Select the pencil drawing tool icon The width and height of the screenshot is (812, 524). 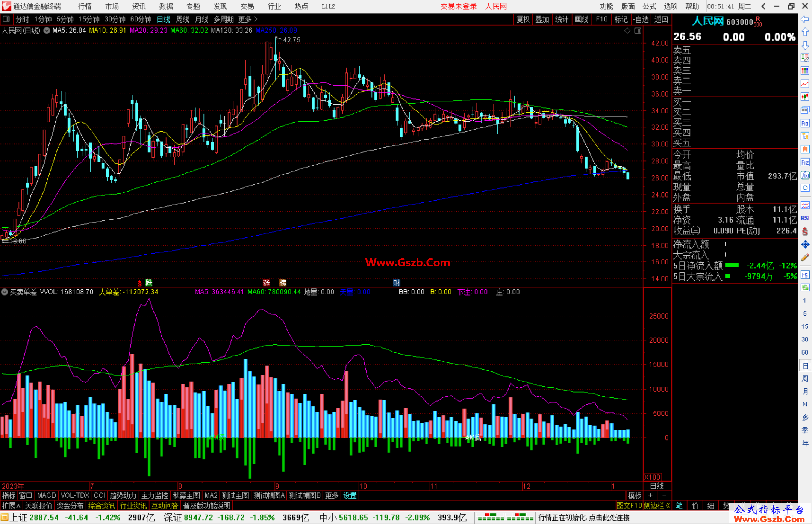[x=805, y=257]
